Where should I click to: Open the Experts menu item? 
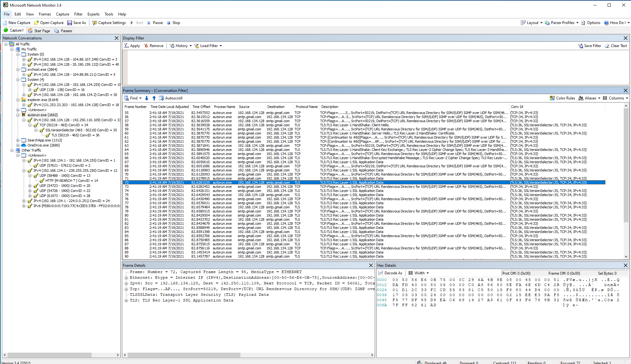(94, 14)
